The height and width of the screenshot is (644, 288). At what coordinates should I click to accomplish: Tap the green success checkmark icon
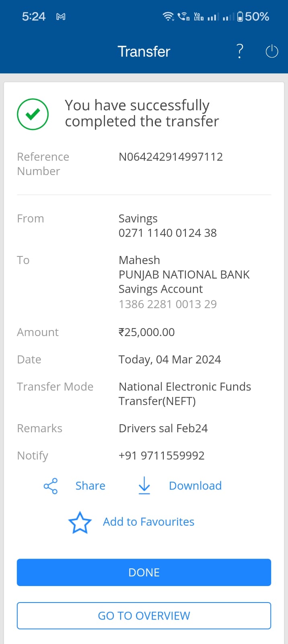pos(33,114)
